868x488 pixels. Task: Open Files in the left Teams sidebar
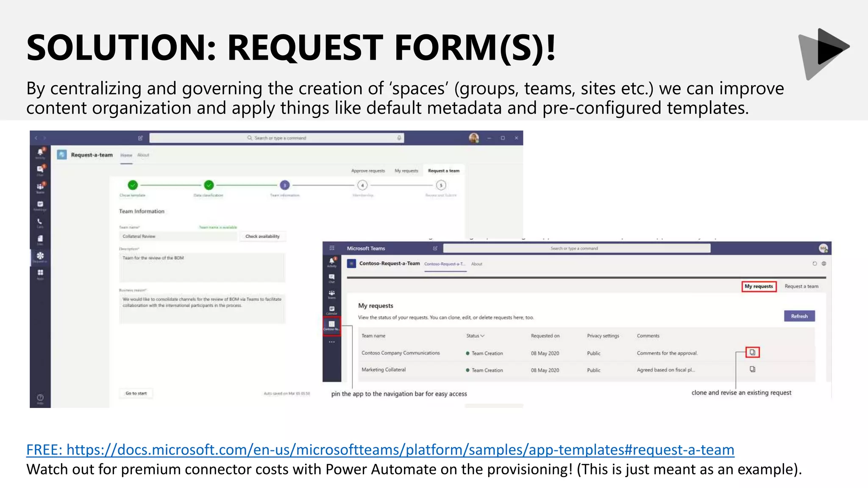click(x=40, y=240)
